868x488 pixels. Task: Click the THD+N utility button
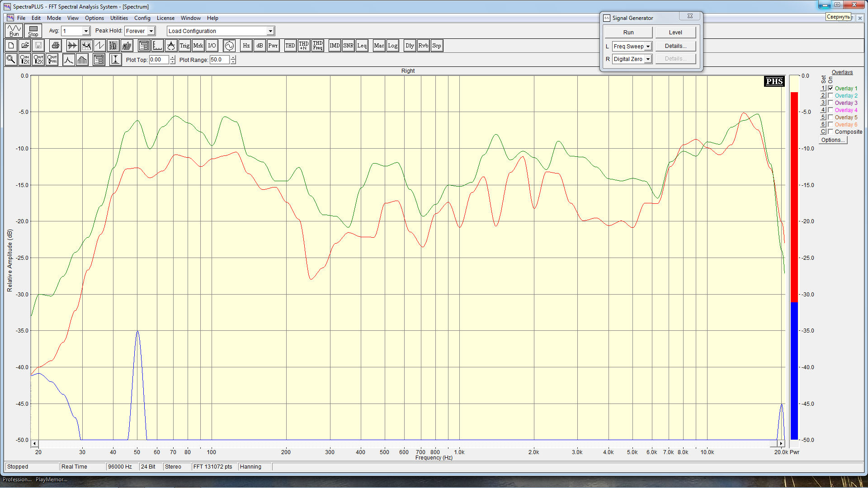pos(304,46)
